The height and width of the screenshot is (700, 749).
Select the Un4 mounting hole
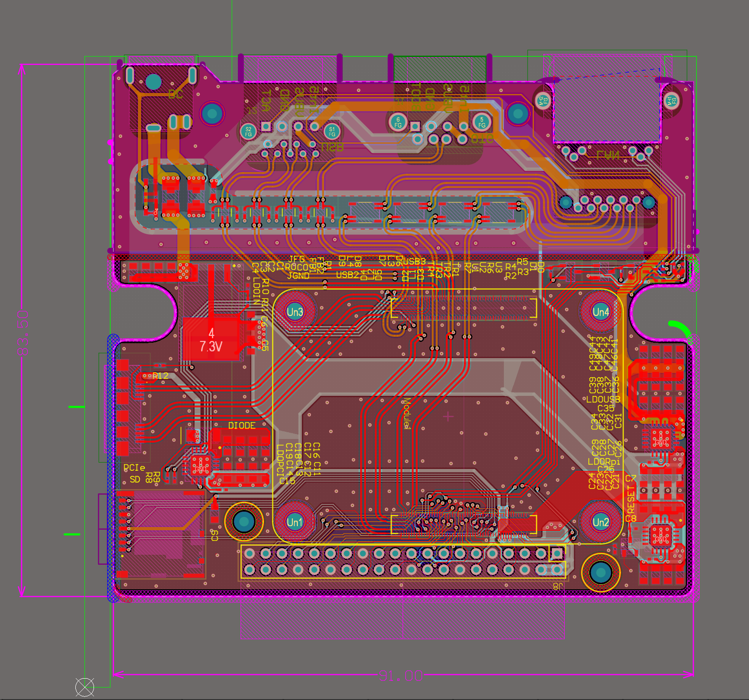(x=601, y=312)
